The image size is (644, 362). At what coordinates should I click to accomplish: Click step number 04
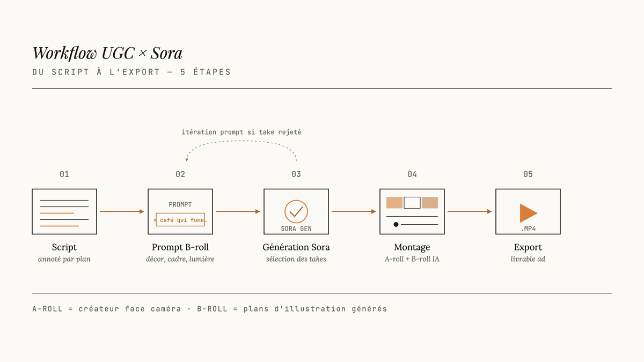(x=412, y=174)
